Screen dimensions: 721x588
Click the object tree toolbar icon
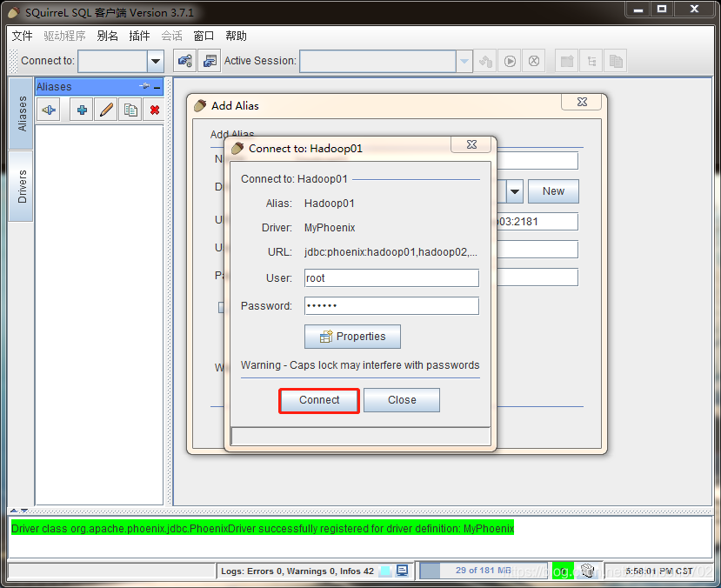591,61
